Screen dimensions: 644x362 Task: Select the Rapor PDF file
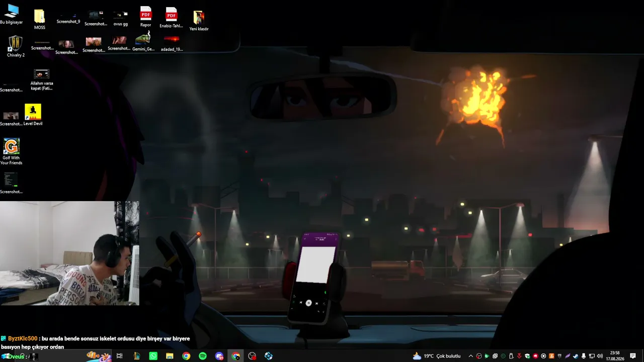click(x=145, y=17)
